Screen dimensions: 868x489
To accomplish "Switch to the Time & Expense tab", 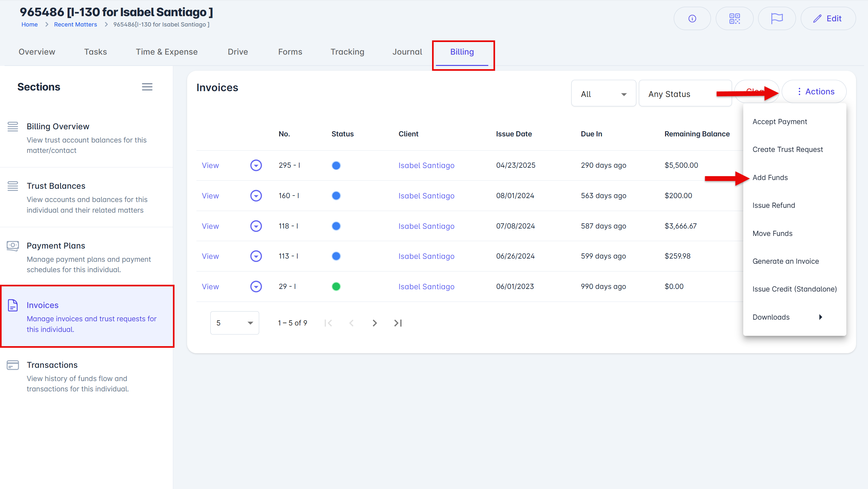I will [x=166, y=52].
